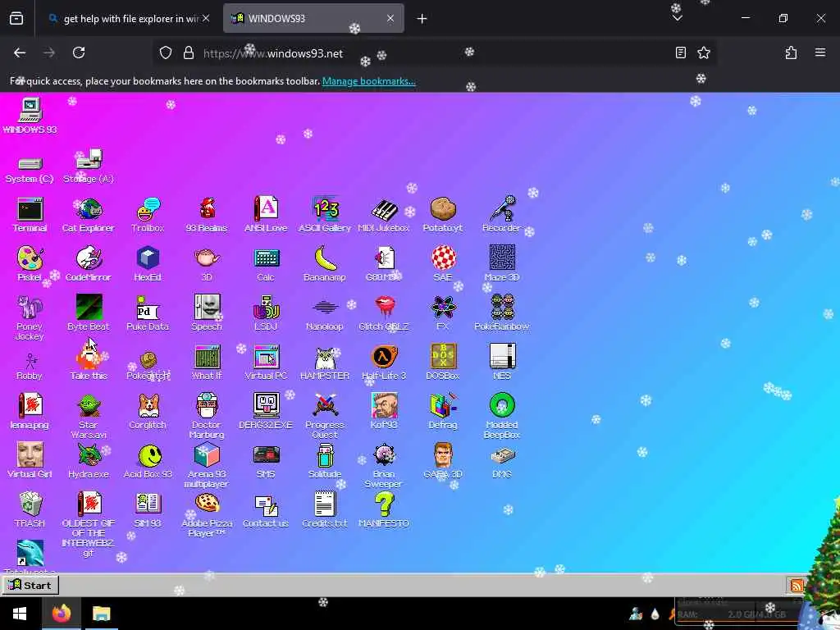
Task: Open the Credits.txt file icon
Action: (x=325, y=510)
